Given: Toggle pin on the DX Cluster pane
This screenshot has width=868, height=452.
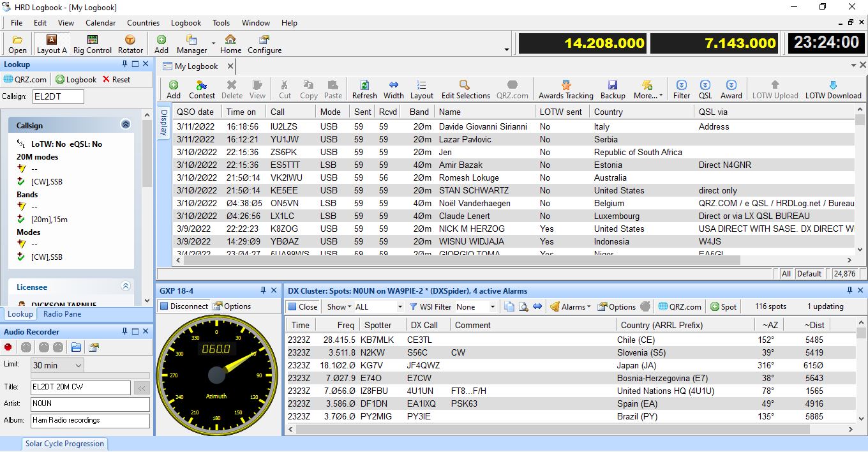Looking at the screenshot, I should 849,290.
